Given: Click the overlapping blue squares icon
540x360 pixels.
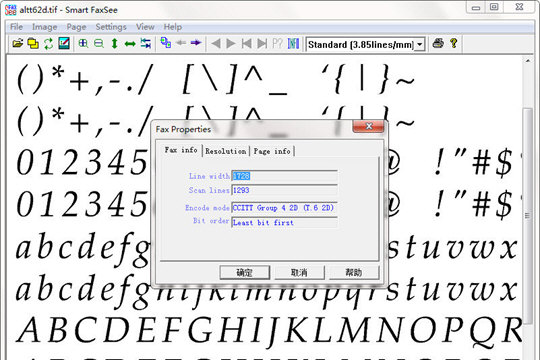Looking at the screenshot, I should pyautogui.click(x=166, y=43).
